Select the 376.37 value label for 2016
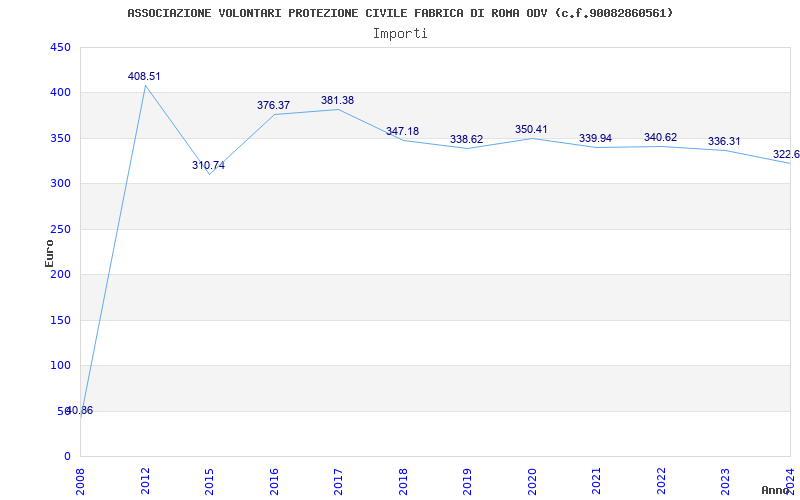This screenshot has height=500, width=800. coord(273,105)
